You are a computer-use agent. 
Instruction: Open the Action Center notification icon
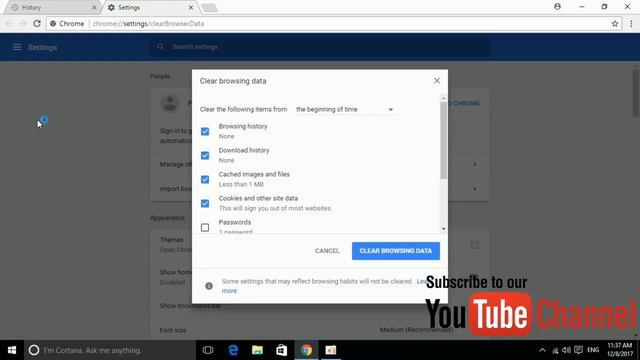(x=578, y=350)
